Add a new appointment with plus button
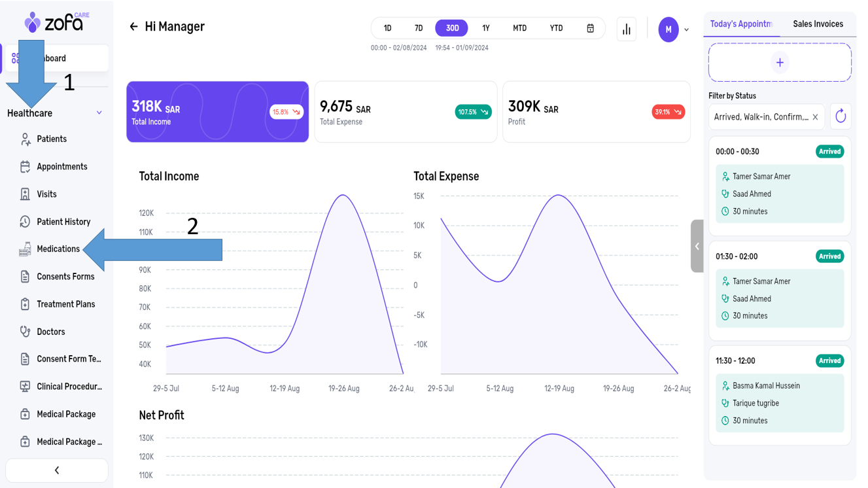Viewport: 868px width, 488px height. coord(780,63)
